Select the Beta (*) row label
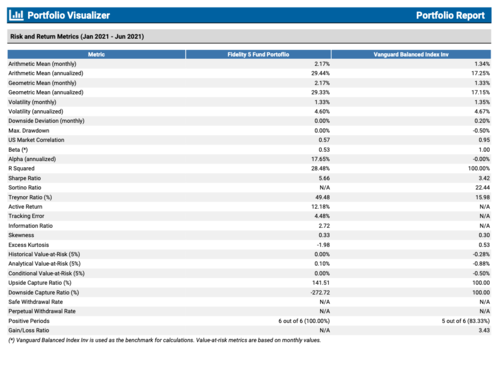Screen dimensions: 500x367 tap(18, 150)
